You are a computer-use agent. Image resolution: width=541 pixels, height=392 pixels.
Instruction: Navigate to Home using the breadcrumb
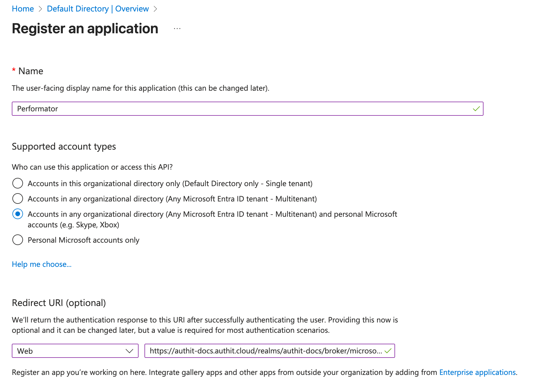[x=23, y=9]
